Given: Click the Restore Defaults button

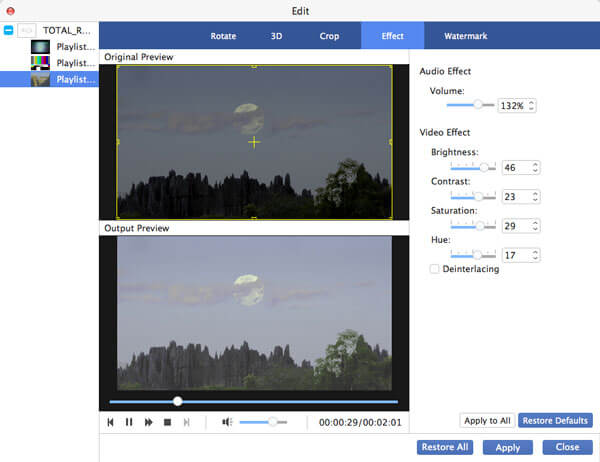Looking at the screenshot, I should pyautogui.click(x=555, y=421).
